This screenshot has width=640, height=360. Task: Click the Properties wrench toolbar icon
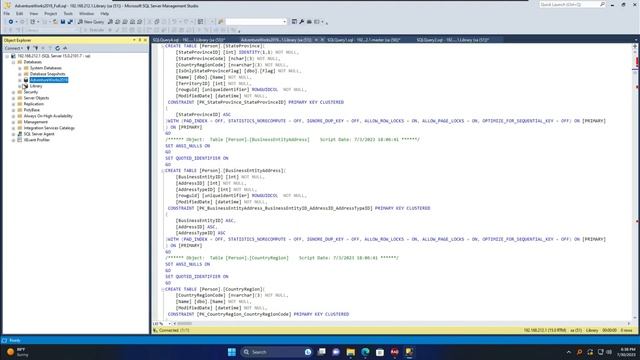pyautogui.click(x=302, y=22)
